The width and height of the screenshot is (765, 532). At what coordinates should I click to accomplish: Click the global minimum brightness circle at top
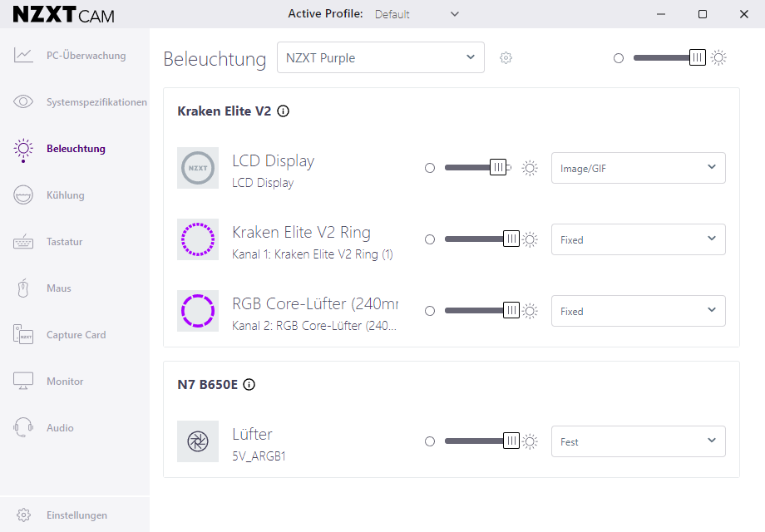pos(619,58)
